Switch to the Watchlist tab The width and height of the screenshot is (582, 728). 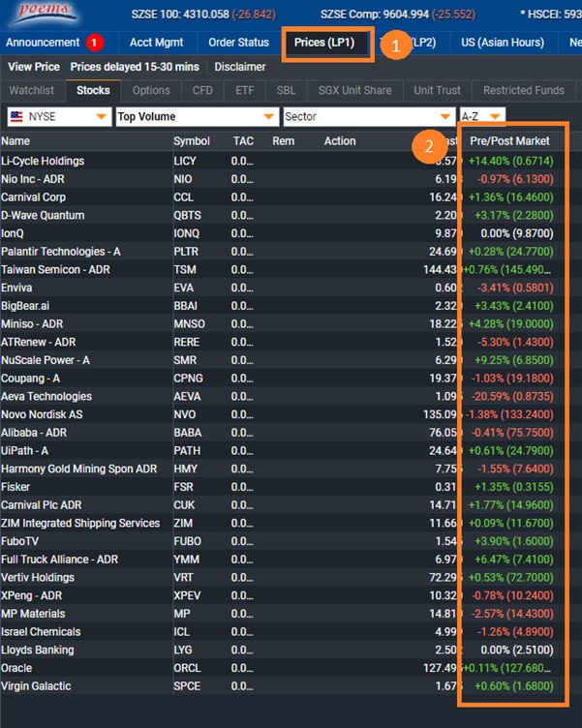[x=32, y=91]
